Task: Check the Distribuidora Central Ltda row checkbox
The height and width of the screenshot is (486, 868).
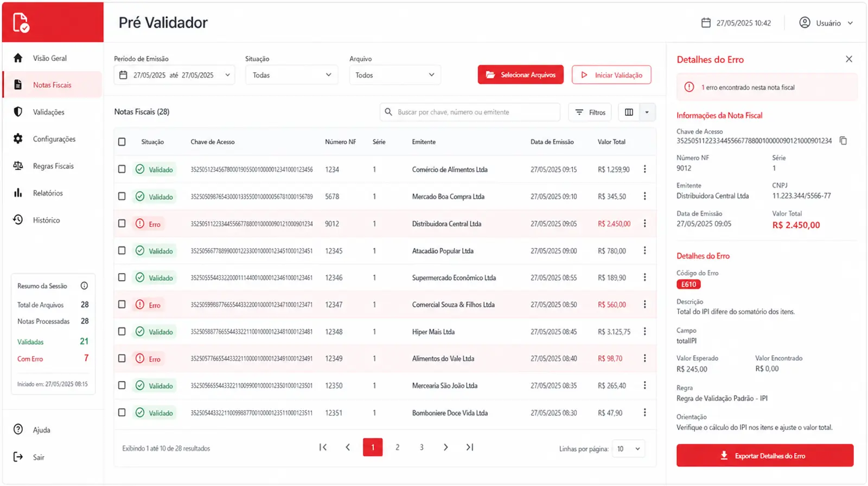Action: [x=122, y=224]
